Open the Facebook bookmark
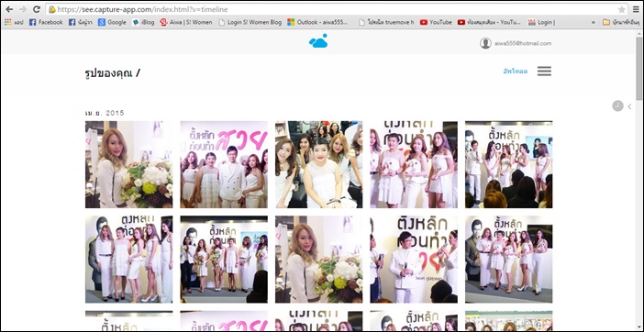The image size is (644, 332). tap(46, 22)
